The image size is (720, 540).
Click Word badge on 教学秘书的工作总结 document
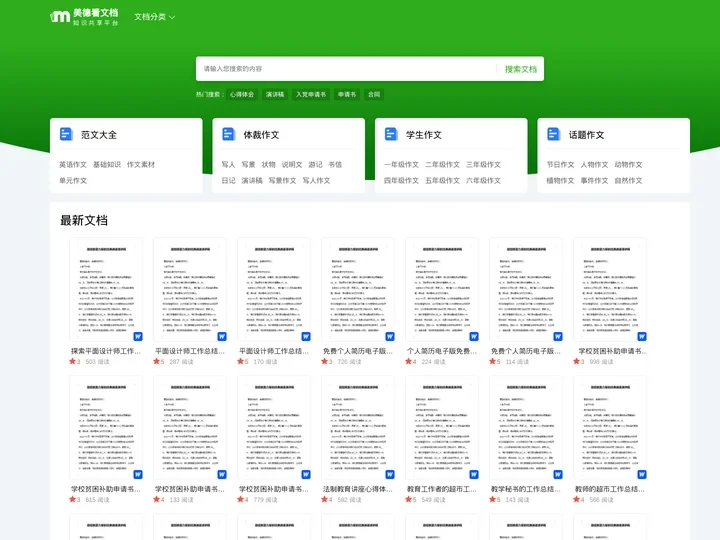click(558, 474)
